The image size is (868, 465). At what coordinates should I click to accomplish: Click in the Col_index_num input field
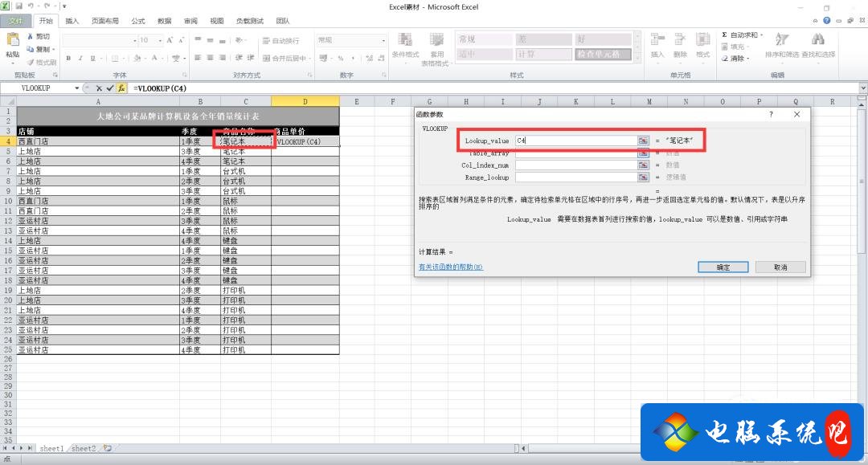pos(576,165)
